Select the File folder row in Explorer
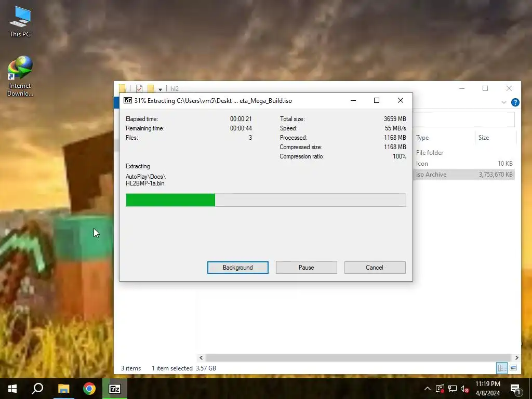The image size is (532, 399). [464, 153]
